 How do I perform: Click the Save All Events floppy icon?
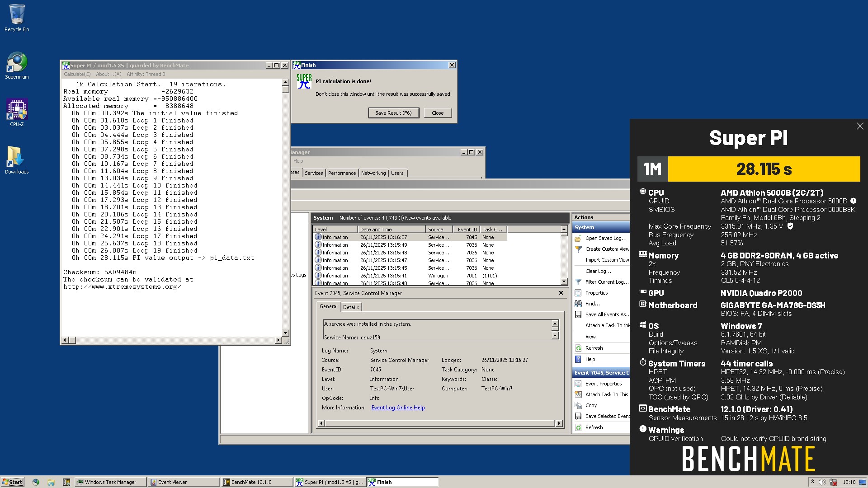[578, 314]
